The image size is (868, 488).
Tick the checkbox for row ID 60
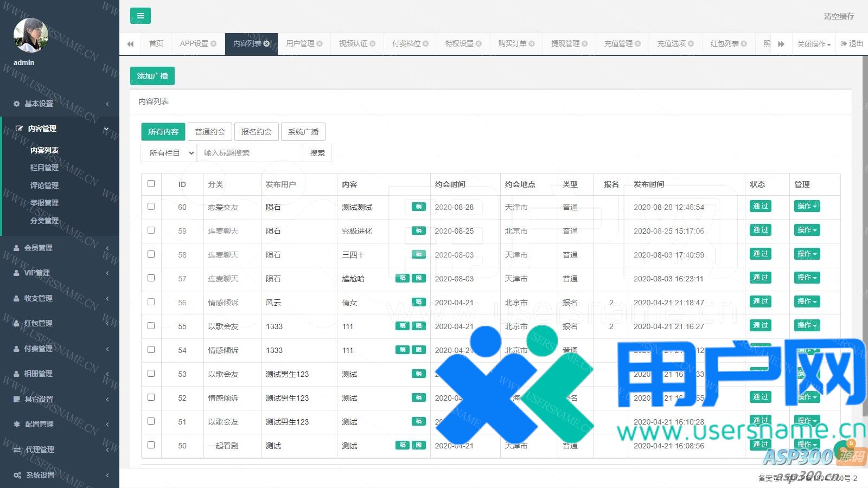151,207
